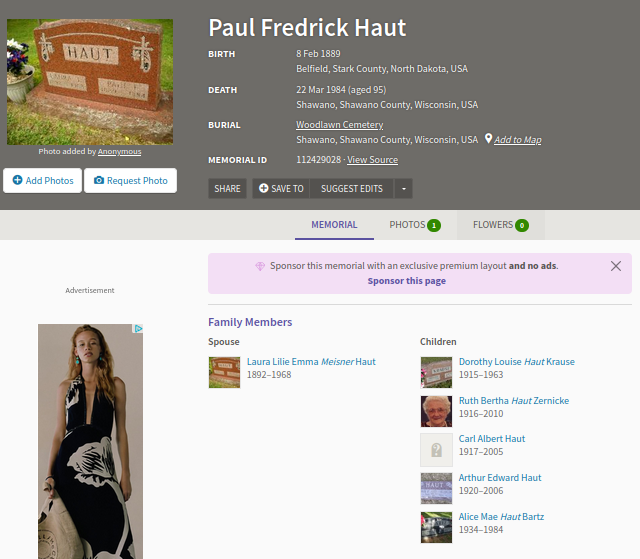Click the AdChoices icon on the advertisement

(x=138, y=328)
